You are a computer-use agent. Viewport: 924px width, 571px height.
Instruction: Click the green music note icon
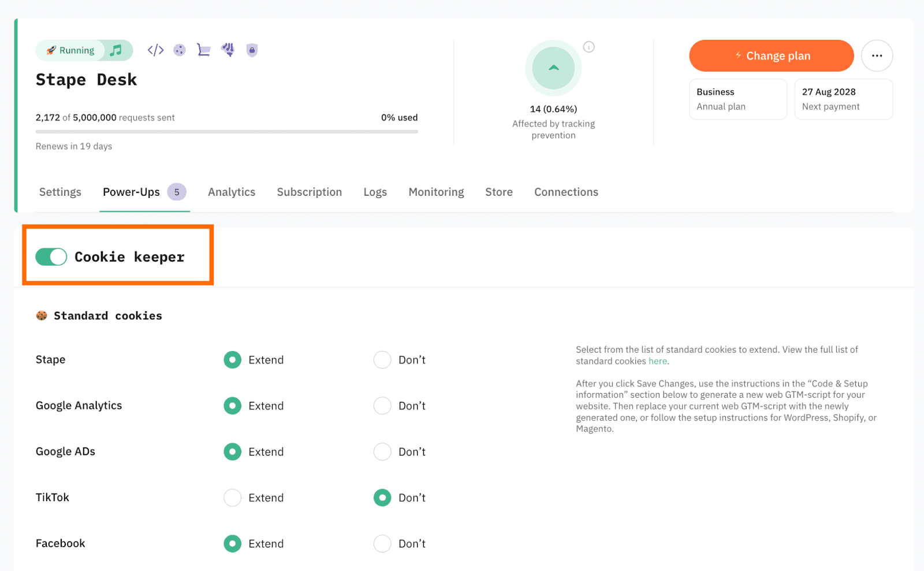[117, 50]
